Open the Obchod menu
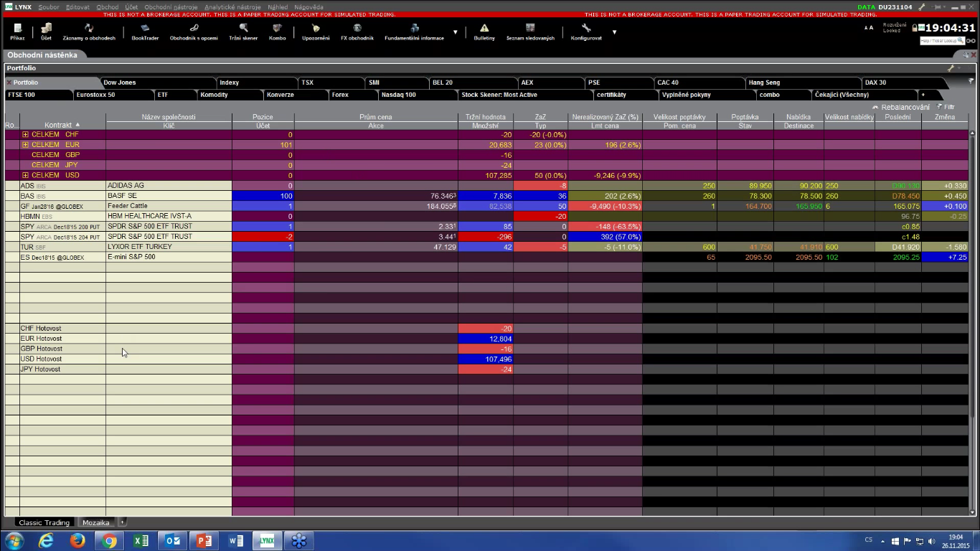The image size is (980, 551). point(108,6)
